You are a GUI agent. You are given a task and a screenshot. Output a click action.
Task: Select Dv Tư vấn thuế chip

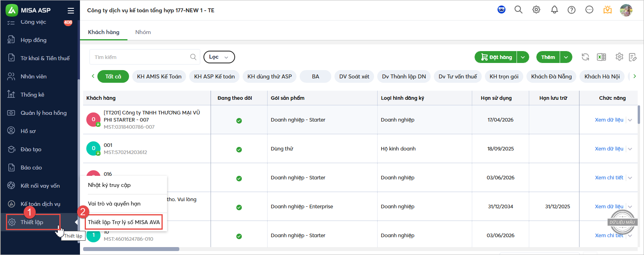point(458,76)
